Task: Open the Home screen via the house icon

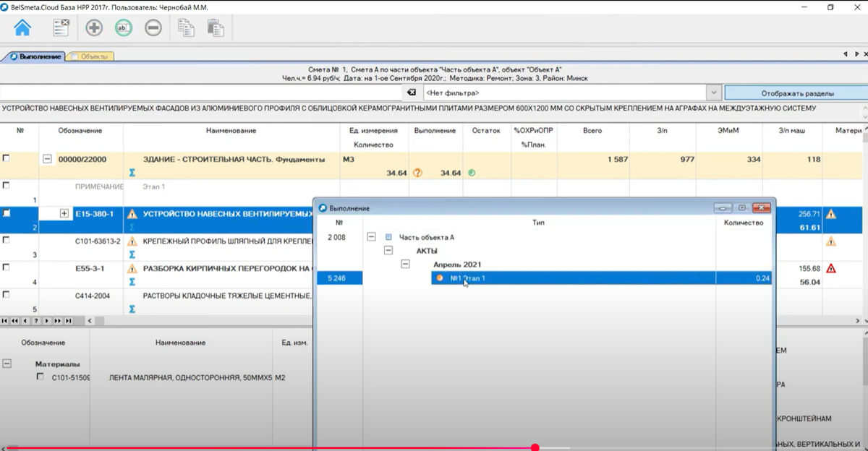Action: click(x=23, y=28)
